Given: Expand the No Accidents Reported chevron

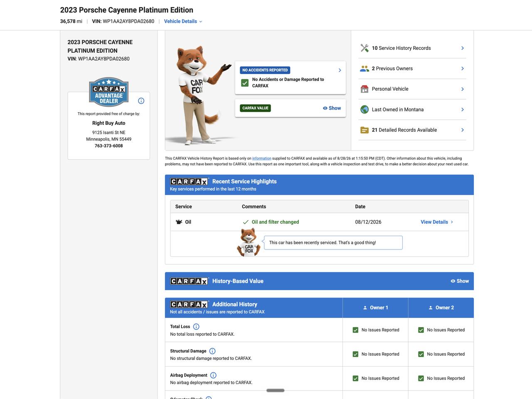Looking at the screenshot, I should (340, 70).
